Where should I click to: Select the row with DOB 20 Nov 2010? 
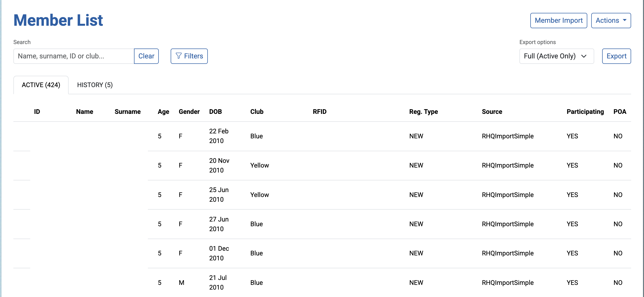click(322, 165)
